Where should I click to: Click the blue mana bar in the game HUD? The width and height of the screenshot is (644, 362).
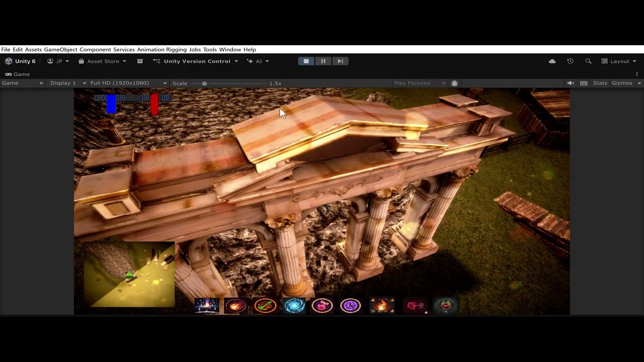(x=111, y=104)
